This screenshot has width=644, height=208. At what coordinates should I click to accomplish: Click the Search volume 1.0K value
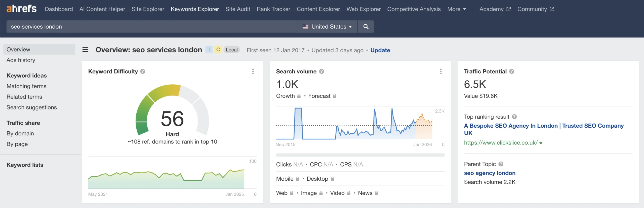click(x=287, y=84)
